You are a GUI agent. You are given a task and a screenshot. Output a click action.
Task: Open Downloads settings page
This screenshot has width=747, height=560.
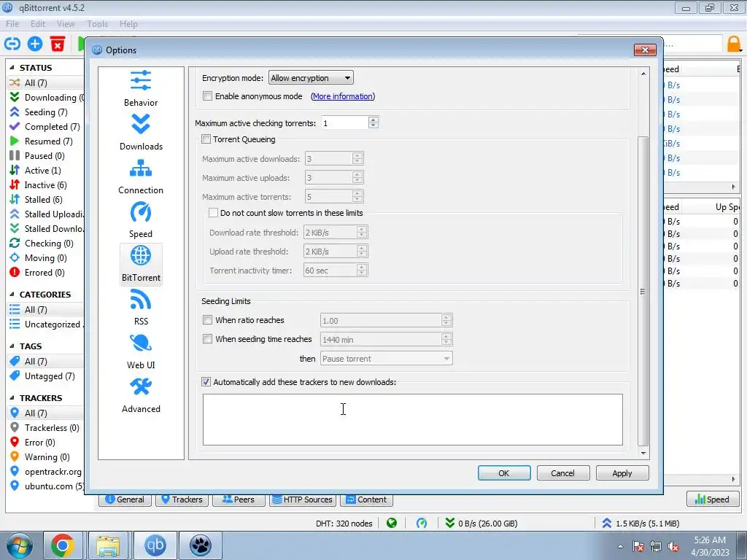click(141, 133)
